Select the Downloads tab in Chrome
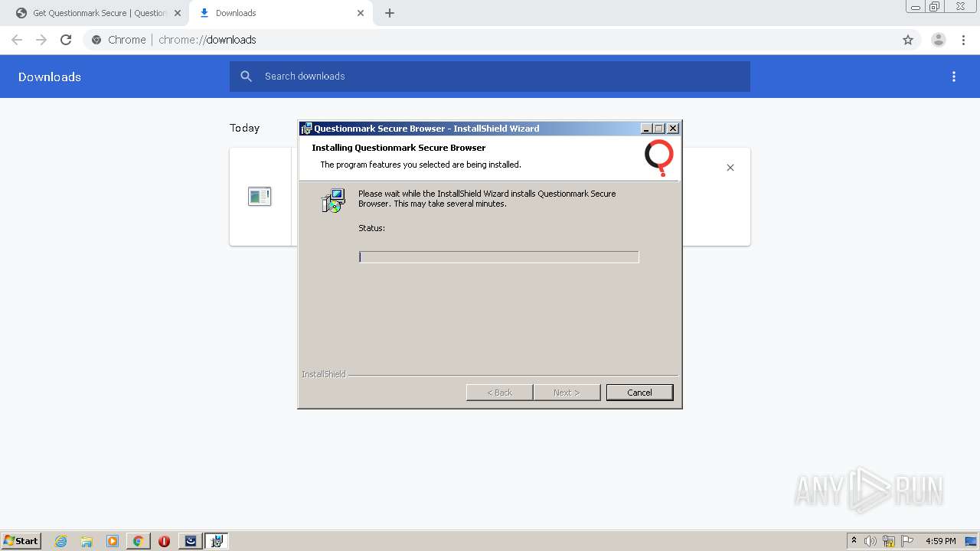This screenshot has height=551, width=980. coord(280,13)
